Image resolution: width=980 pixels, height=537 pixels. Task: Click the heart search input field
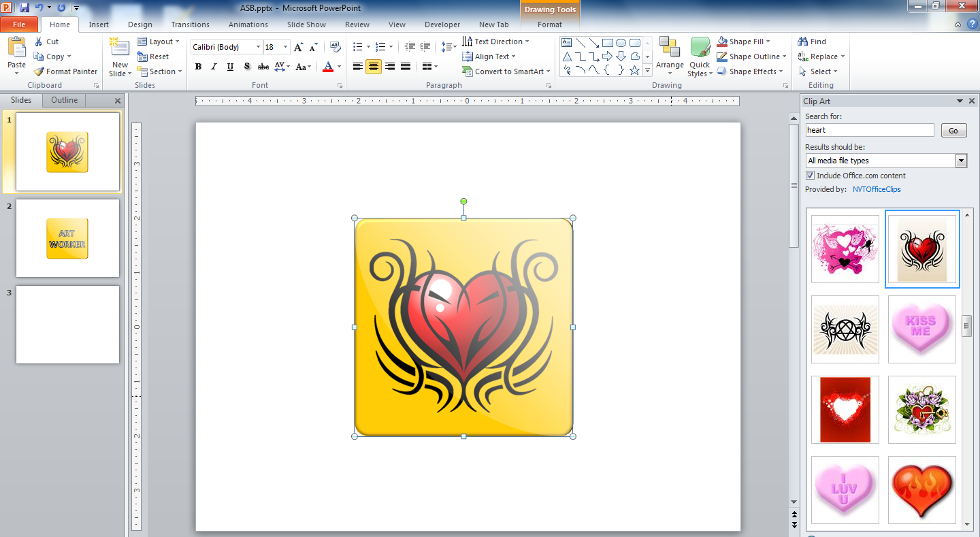[x=870, y=130]
